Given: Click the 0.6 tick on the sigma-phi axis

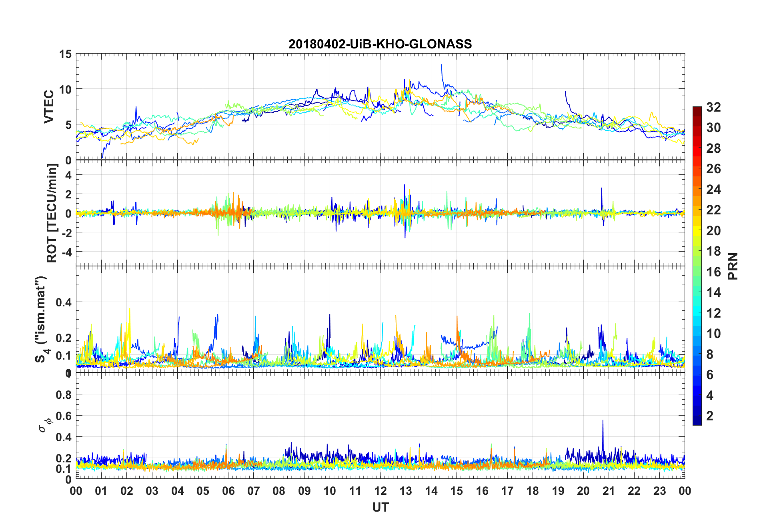Looking at the screenshot, I should [x=64, y=416].
